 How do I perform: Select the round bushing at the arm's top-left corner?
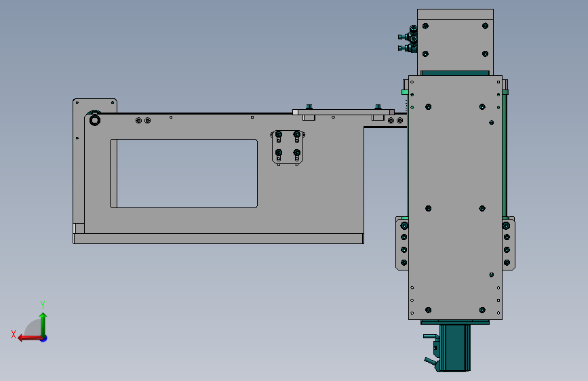95,121
